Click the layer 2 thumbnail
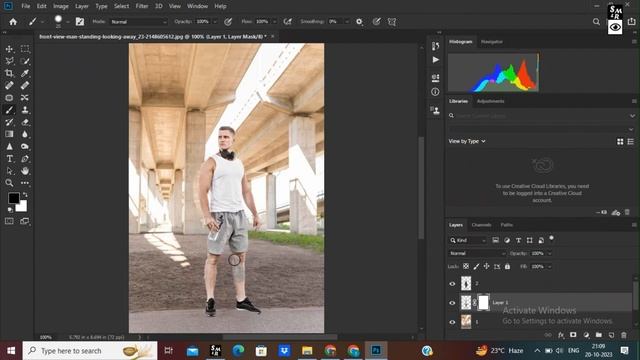 (x=466, y=283)
